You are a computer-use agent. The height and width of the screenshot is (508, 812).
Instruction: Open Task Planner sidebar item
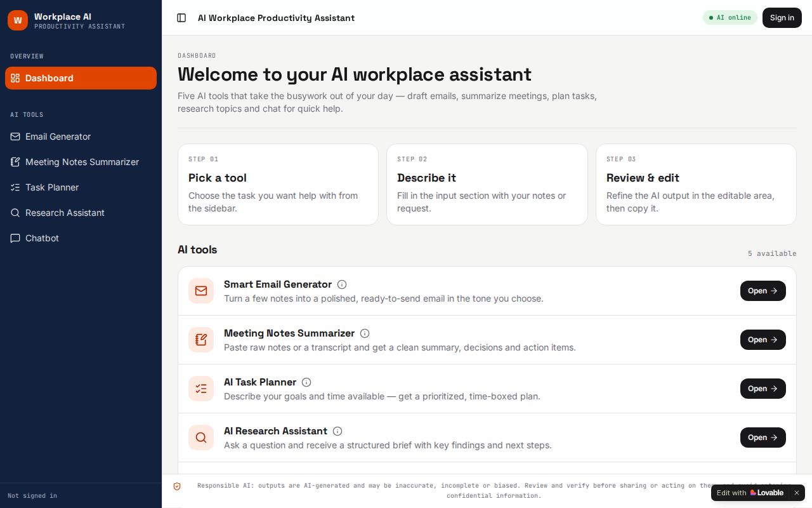(81, 187)
